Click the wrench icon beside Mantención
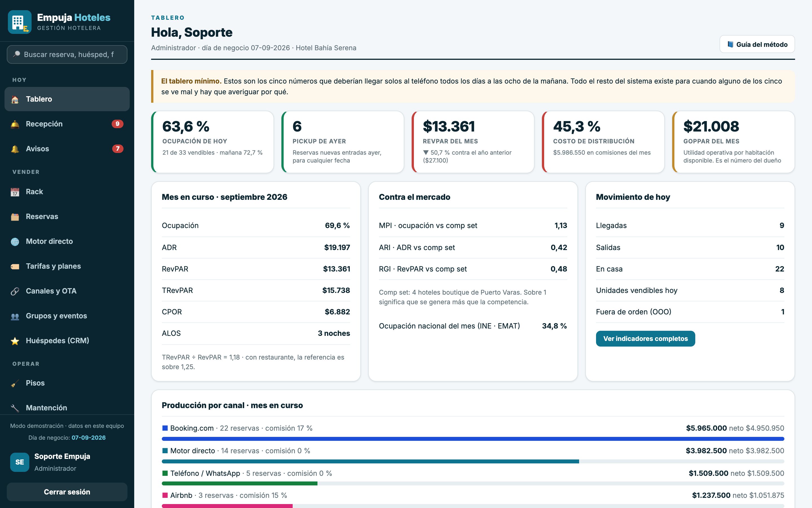 (x=15, y=408)
